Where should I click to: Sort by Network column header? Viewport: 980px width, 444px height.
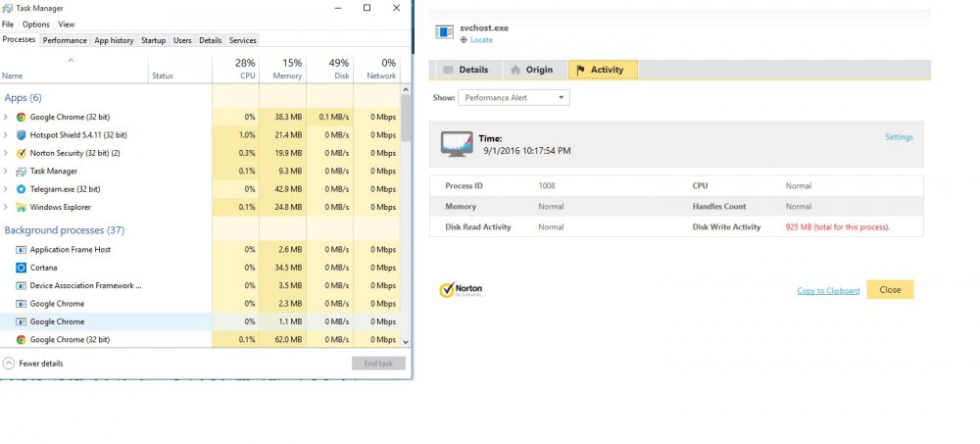(x=377, y=69)
